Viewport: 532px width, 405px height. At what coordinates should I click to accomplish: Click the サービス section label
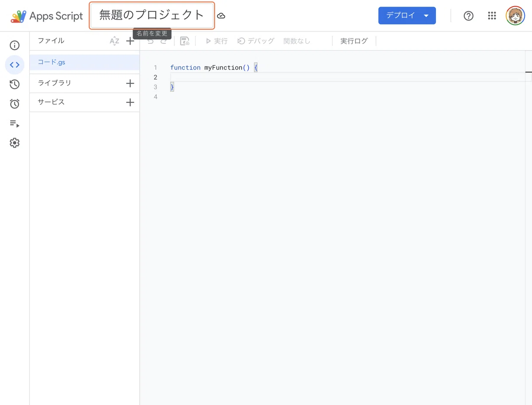pyautogui.click(x=51, y=102)
